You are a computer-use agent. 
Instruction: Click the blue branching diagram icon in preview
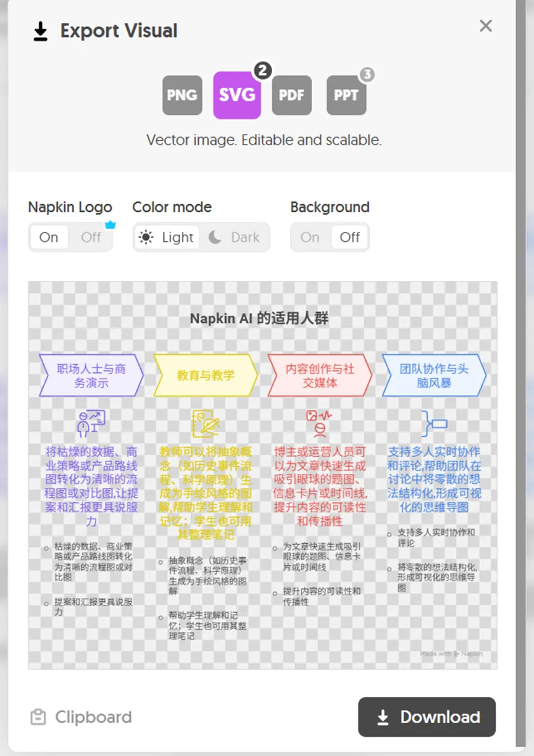(x=434, y=423)
